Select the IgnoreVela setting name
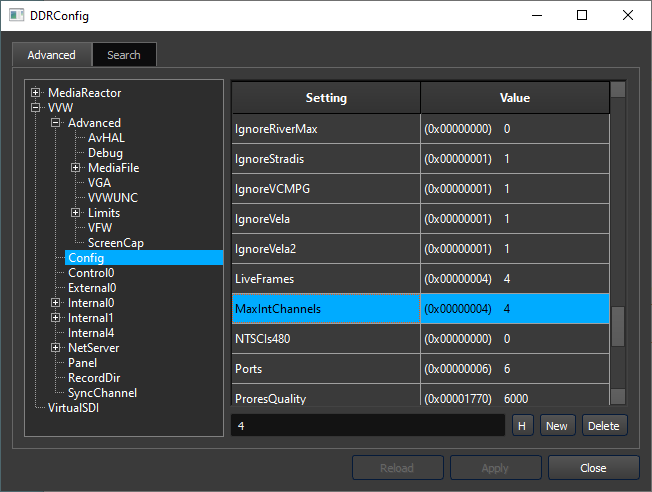The height and width of the screenshot is (492, 652). pyautogui.click(x=262, y=219)
